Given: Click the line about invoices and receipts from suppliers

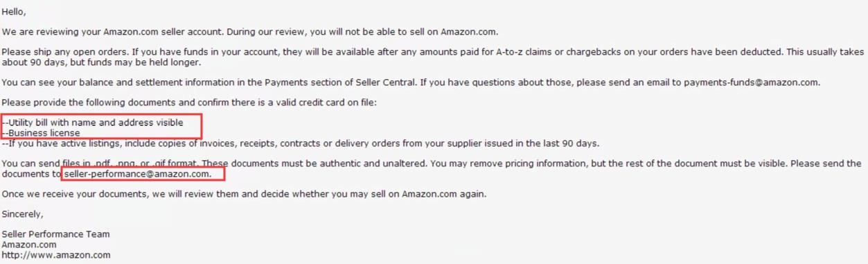Looking at the screenshot, I should (x=300, y=143).
